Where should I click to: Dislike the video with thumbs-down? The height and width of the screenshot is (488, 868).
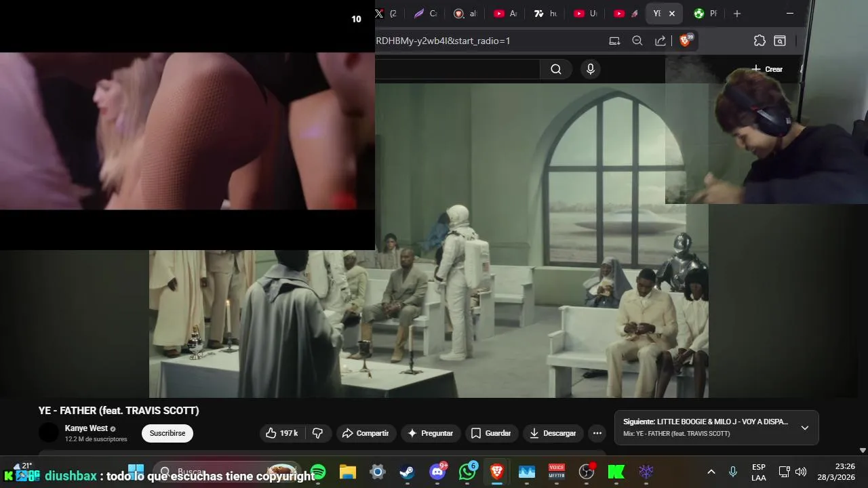point(317,433)
